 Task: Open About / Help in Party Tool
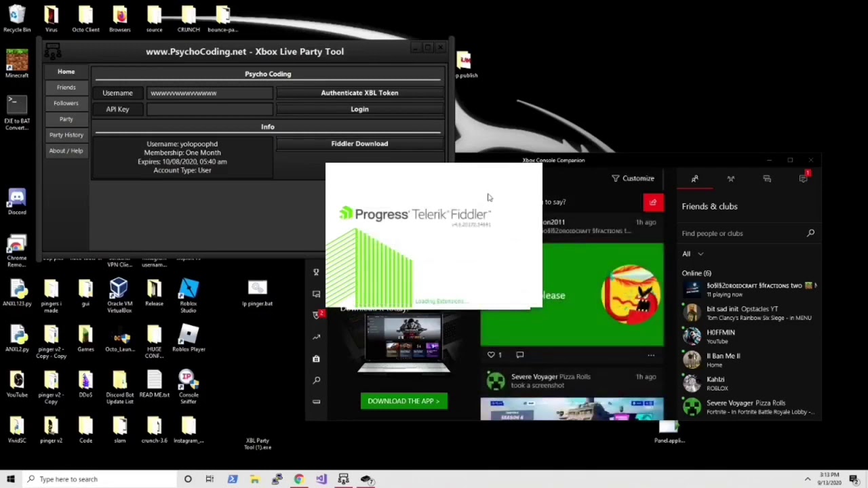[66, 150]
